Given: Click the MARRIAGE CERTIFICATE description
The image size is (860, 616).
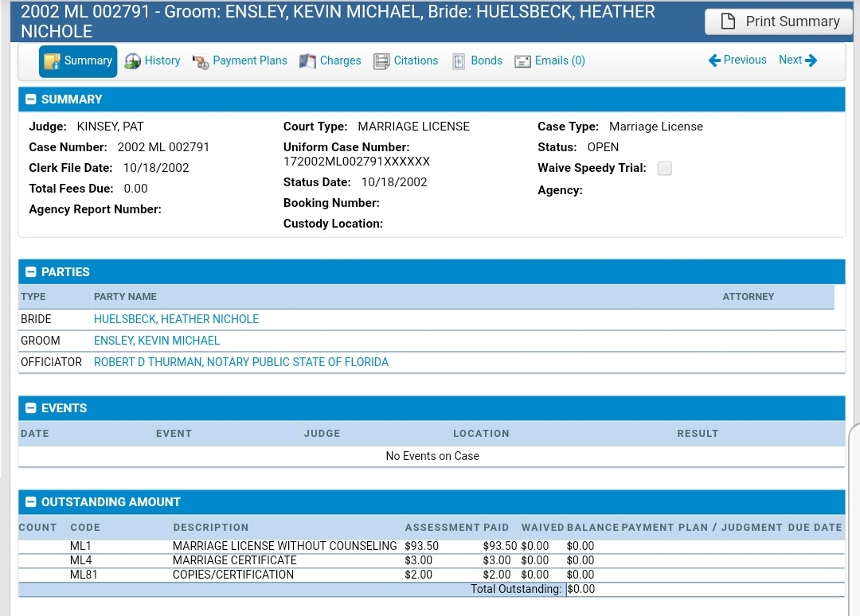Looking at the screenshot, I should 235,560.
